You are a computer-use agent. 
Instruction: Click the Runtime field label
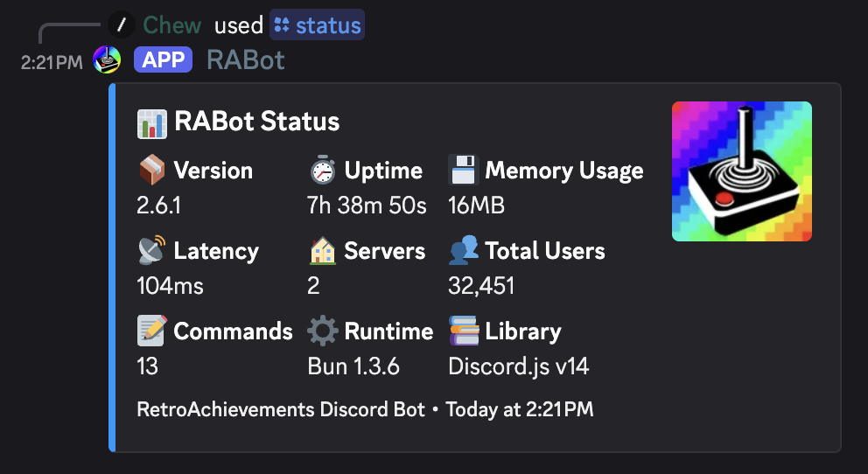pyautogui.click(x=388, y=331)
